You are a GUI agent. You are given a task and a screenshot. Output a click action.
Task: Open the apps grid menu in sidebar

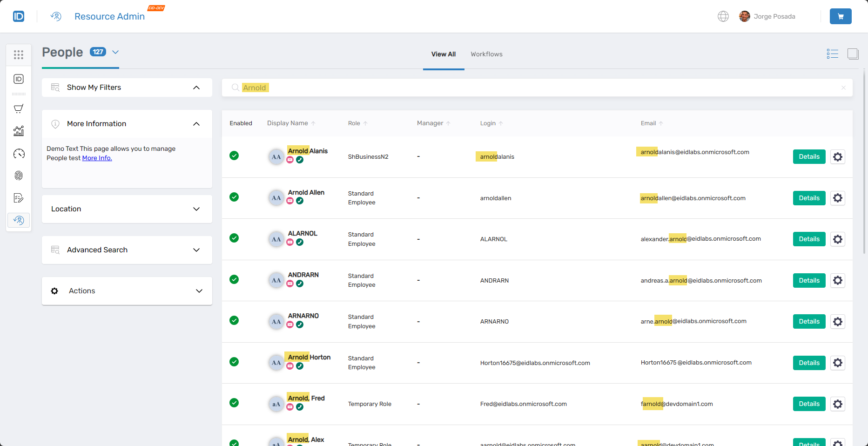click(19, 55)
